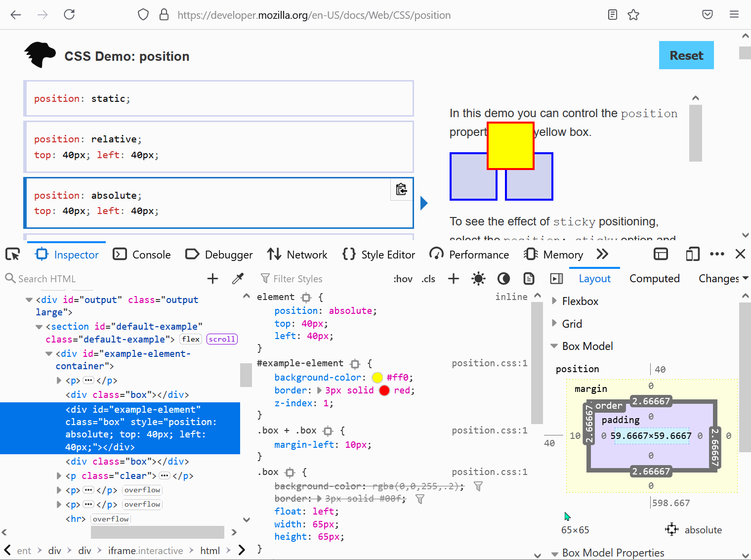
Task: Click the yellow #ff0 background-color swatch
Action: pyautogui.click(x=377, y=377)
